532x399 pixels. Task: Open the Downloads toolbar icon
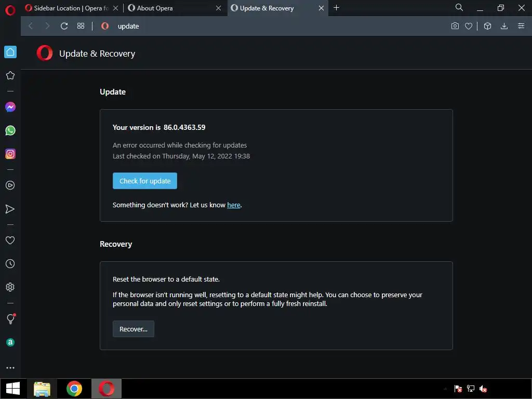(504, 26)
